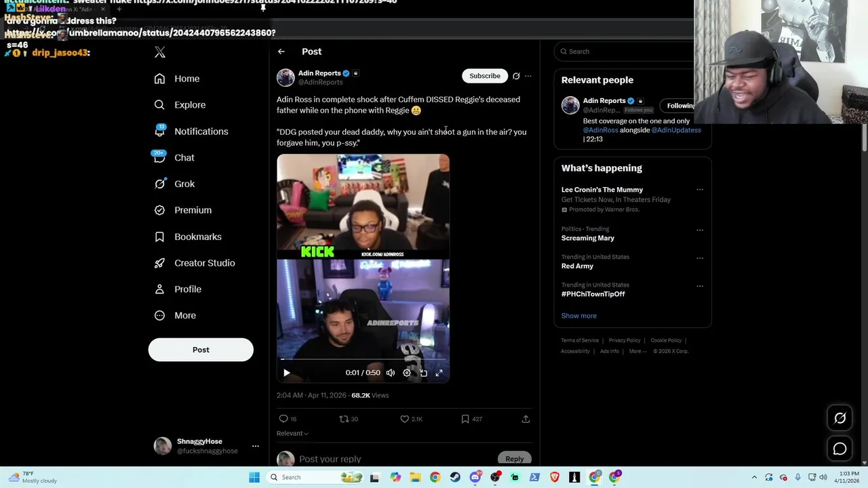Open Notifications in the sidebar
Image resolution: width=868 pixels, height=488 pixels.
[x=191, y=131]
